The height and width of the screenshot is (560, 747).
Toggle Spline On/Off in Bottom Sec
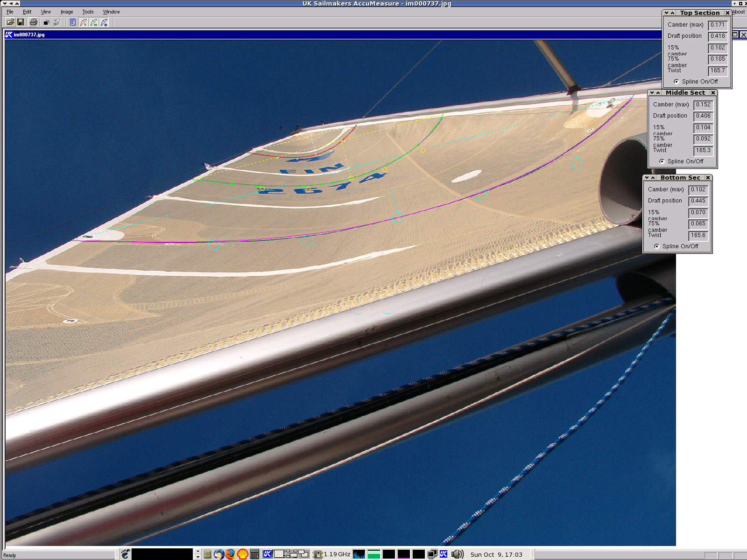click(676, 246)
